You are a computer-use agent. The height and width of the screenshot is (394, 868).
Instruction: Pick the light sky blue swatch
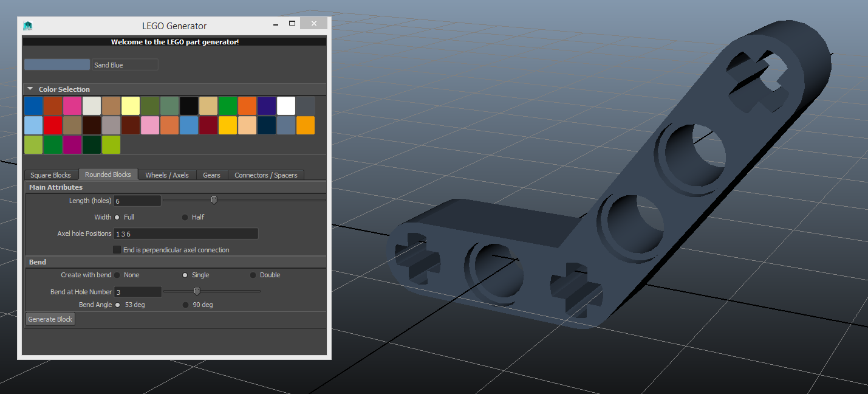point(33,125)
